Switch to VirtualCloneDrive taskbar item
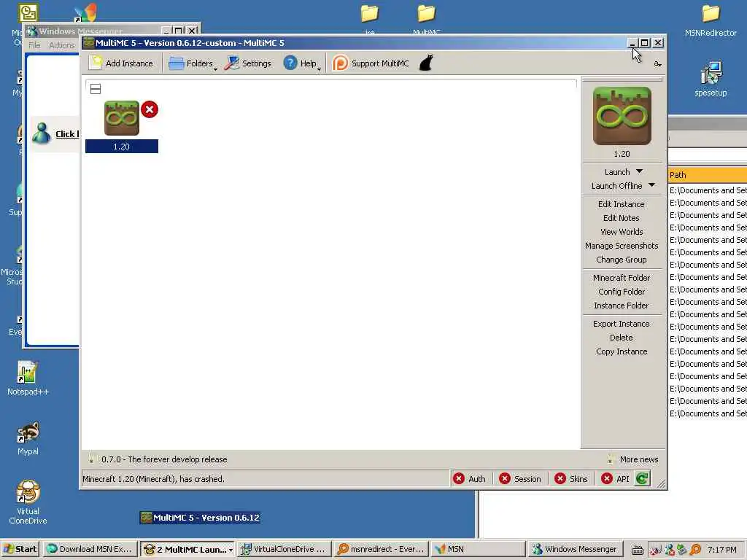The width and height of the screenshot is (747, 560). point(284,549)
